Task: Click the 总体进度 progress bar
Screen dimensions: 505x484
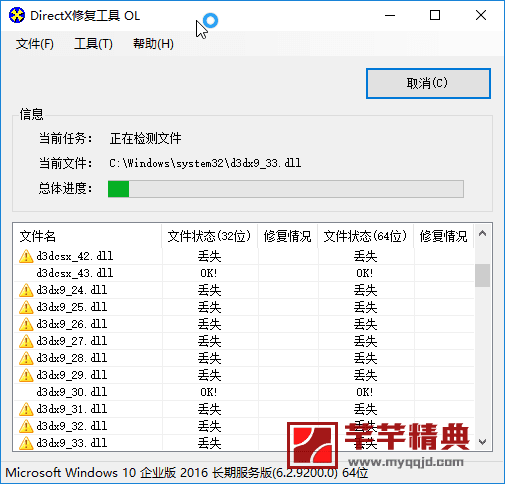Action: click(286, 189)
